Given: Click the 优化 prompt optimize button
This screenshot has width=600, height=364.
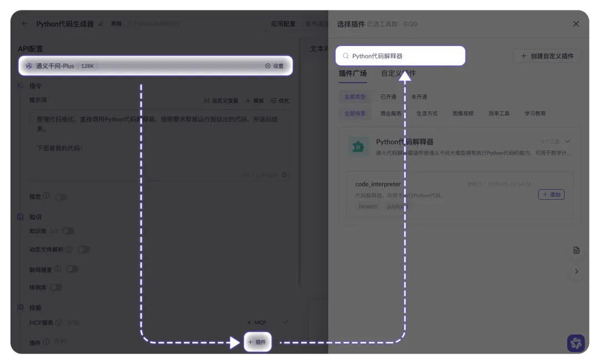Looking at the screenshot, I should pyautogui.click(x=279, y=100).
